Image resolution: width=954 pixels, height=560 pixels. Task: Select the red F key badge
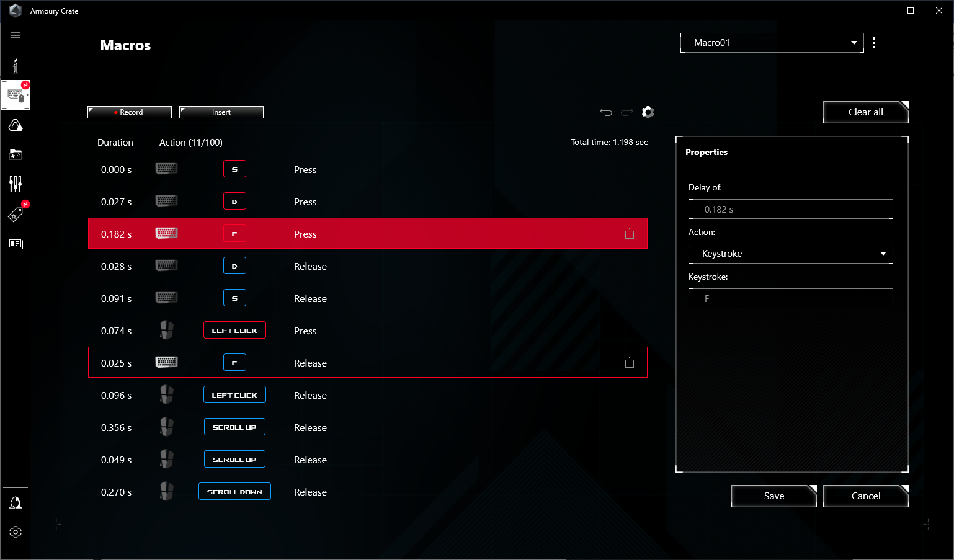click(x=234, y=233)
